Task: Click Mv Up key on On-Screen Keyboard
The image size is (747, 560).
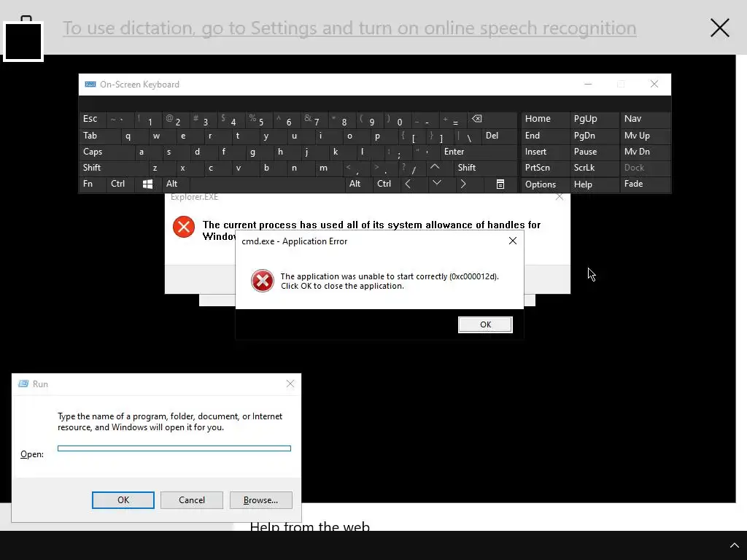Action: tap(645, 136)
